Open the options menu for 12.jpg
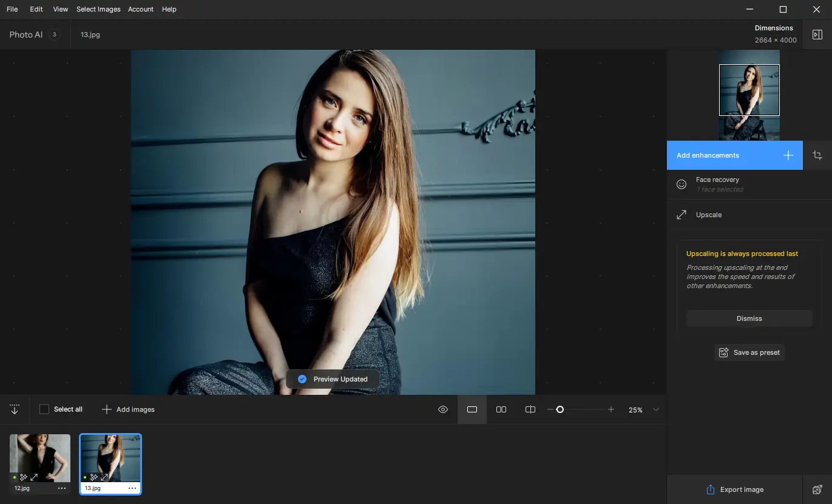 (62, 488)
